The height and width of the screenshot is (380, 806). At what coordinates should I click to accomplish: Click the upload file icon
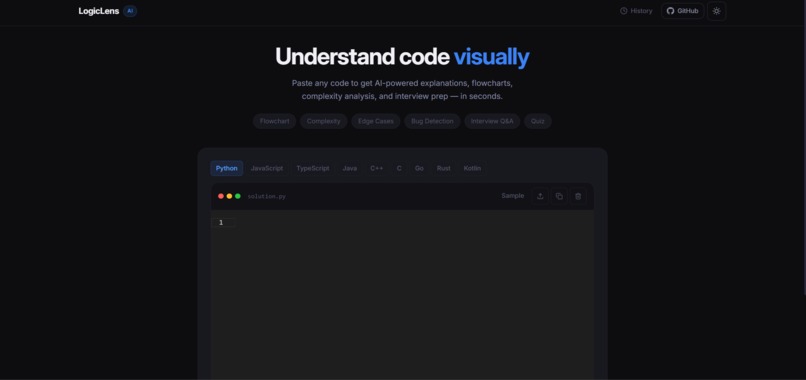pyautogui.click(x=540, y=196)
